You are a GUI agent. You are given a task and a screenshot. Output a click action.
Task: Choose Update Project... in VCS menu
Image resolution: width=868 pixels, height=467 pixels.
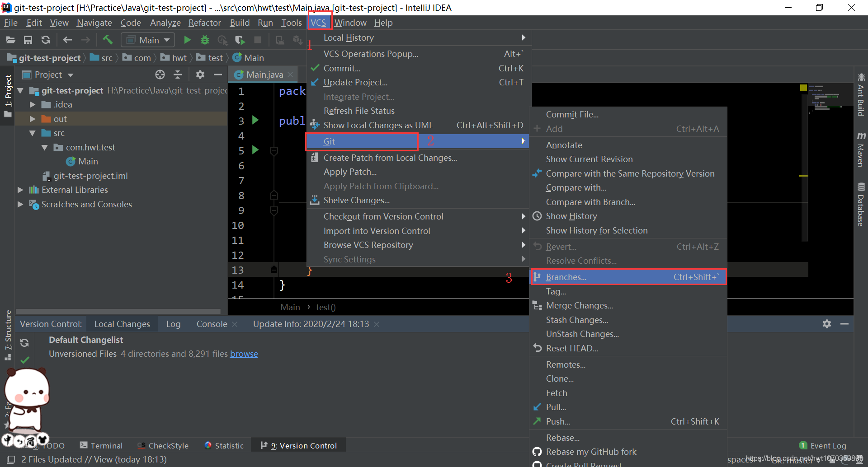click(x=419, y=82)
